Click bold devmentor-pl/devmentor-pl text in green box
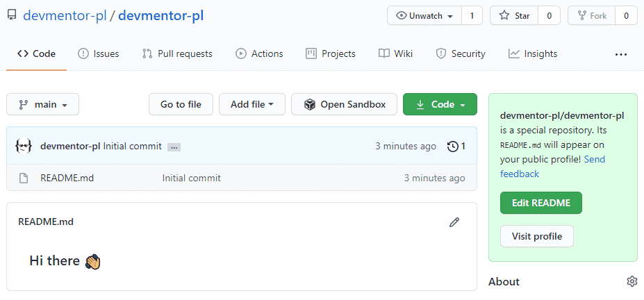 562,116
